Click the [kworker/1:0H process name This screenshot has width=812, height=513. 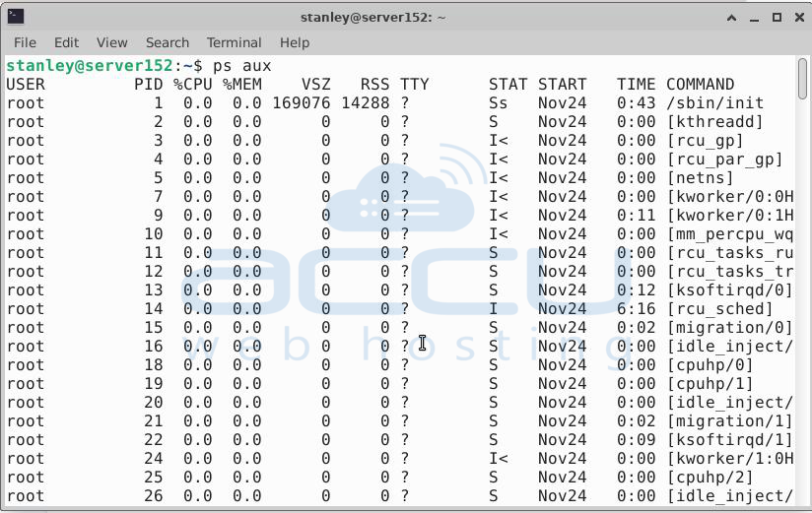[x=729, y=459]
